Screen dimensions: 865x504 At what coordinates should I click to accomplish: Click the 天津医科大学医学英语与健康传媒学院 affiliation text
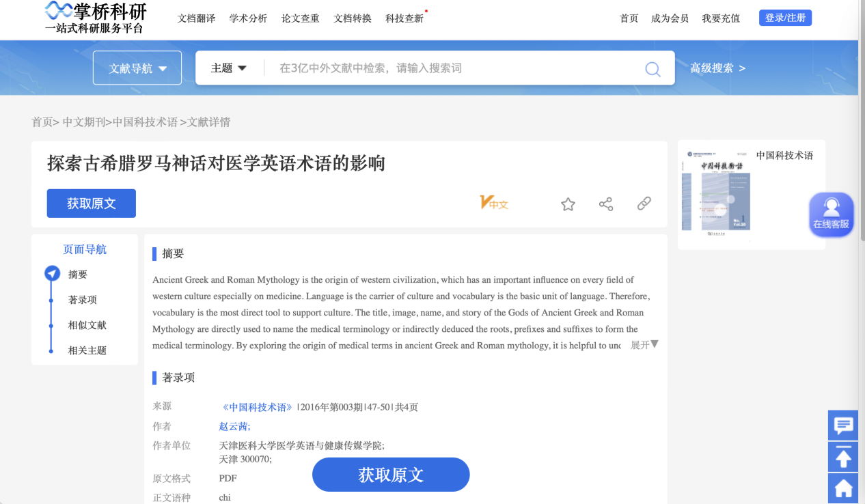point(301,446)
